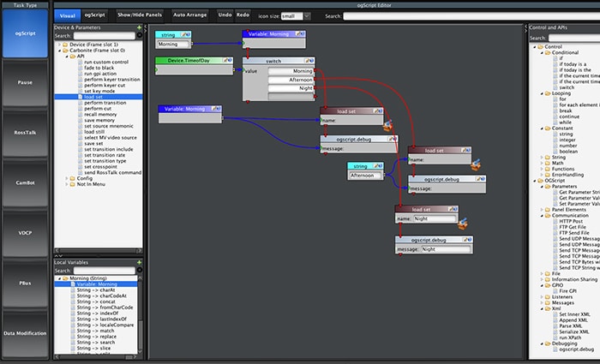Open the icon size dropdown

pos(307,16)
